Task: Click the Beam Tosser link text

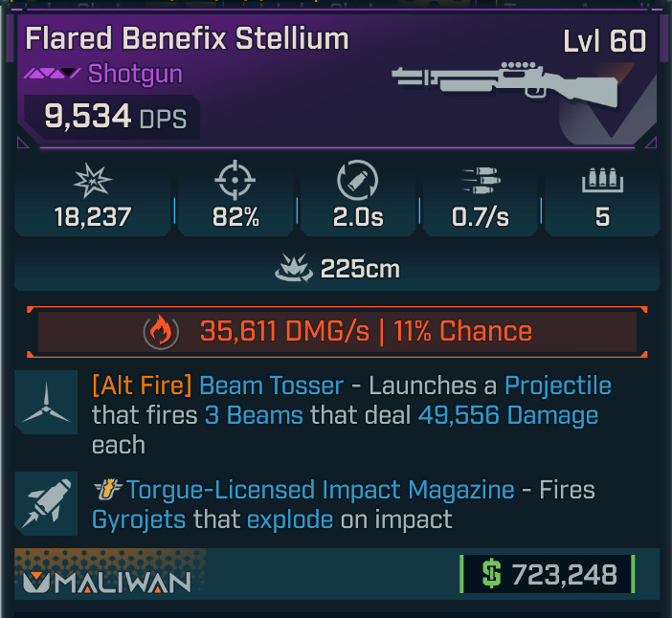Action: click(271, 386)
